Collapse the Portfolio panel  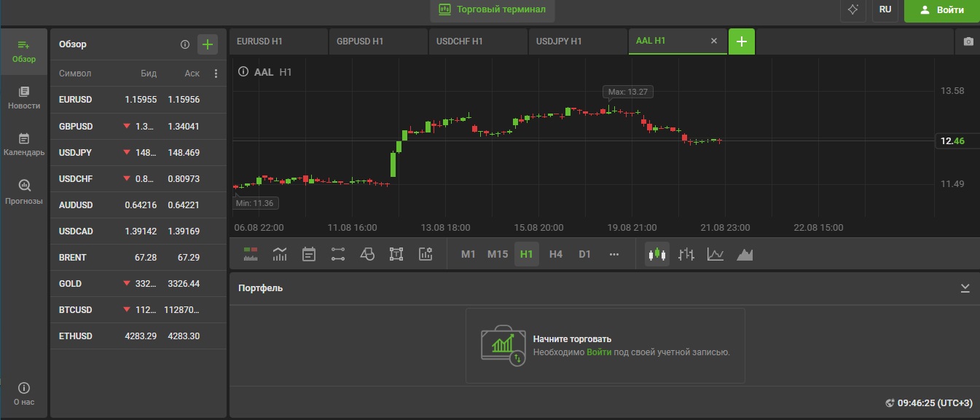(965, 288)
